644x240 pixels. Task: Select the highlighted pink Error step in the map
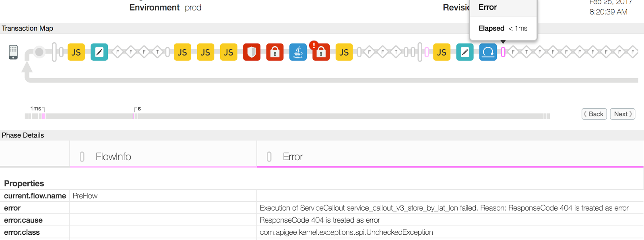point(503,52)
